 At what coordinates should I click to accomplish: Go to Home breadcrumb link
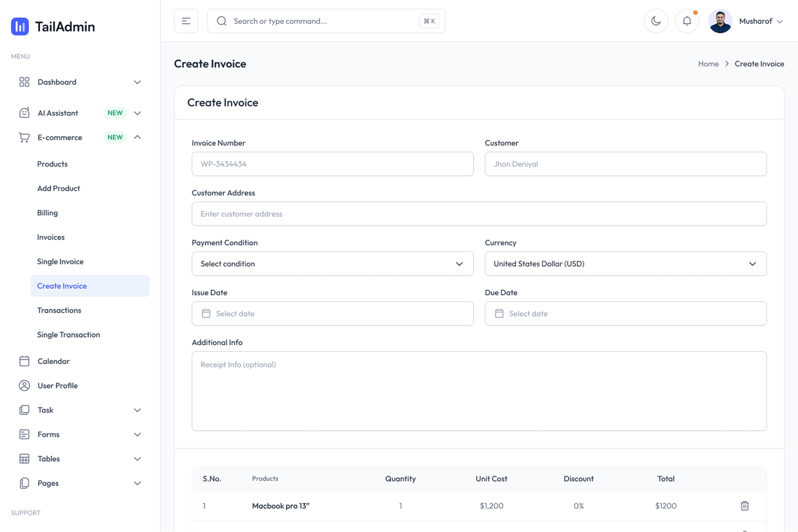[x=708, y=64]
